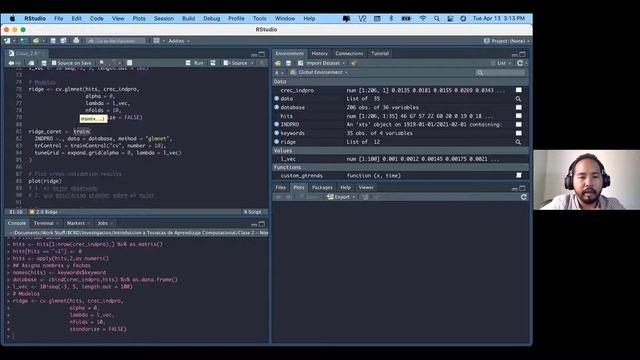Expand the database data frame object
This screenshot has height=360, width=640.
pos(277,107)
